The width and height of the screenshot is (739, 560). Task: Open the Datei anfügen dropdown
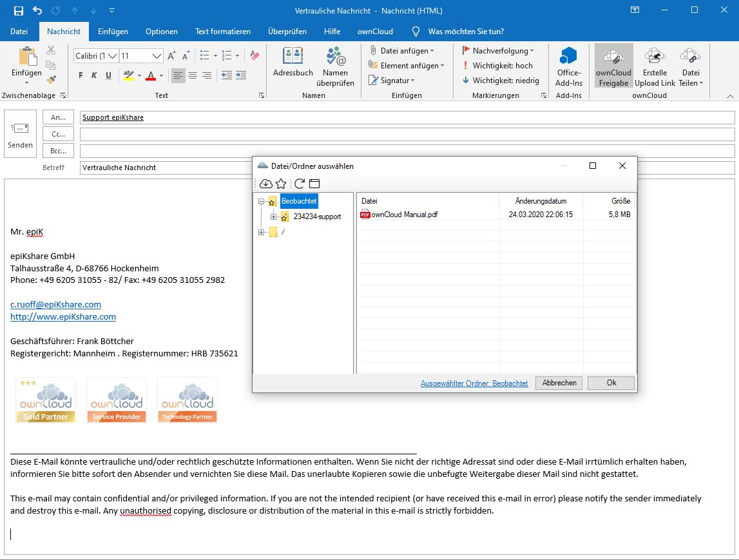click(x=401, y=50)
